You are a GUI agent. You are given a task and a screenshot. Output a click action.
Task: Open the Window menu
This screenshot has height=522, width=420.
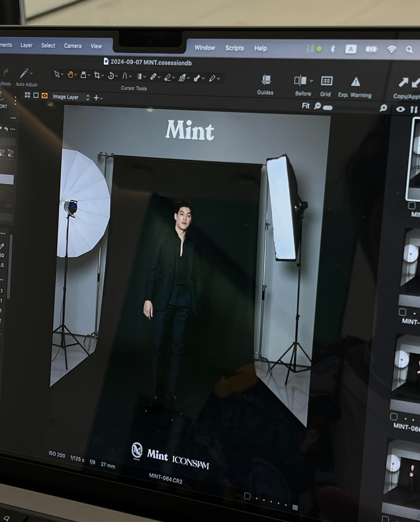[x=205, y=48]
